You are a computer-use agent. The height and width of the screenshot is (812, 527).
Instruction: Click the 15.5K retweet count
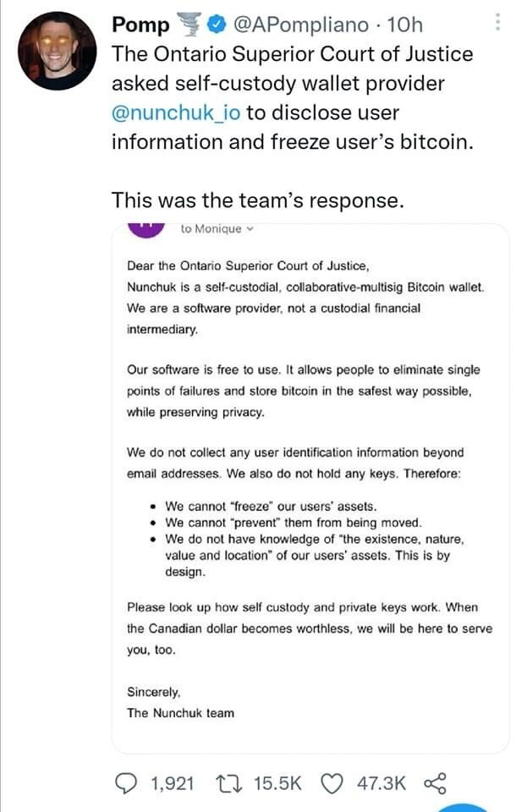(277, 783)
